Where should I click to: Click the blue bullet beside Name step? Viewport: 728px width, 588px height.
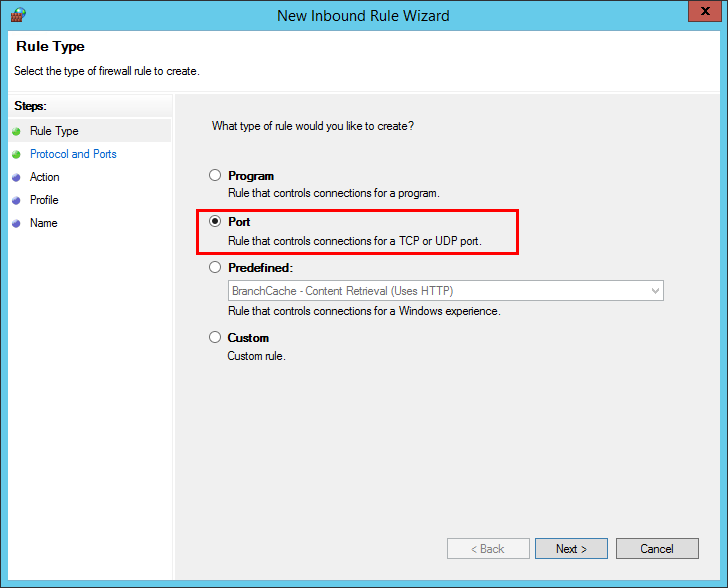coord(16,224)
